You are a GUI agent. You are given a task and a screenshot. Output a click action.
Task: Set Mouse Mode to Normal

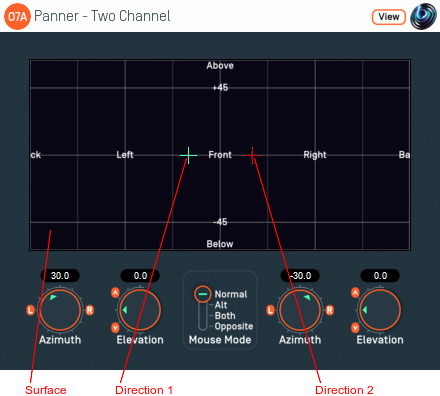231,294
